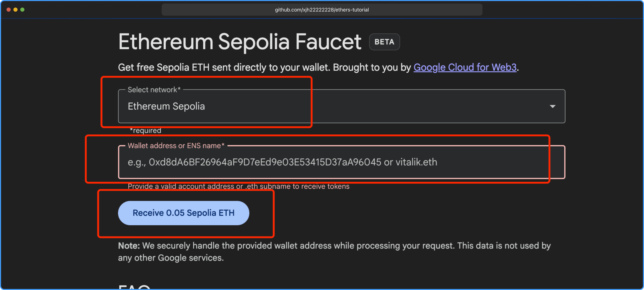Click the yellow minimize window dot
The image size is (644, 290).
point(15,9)
